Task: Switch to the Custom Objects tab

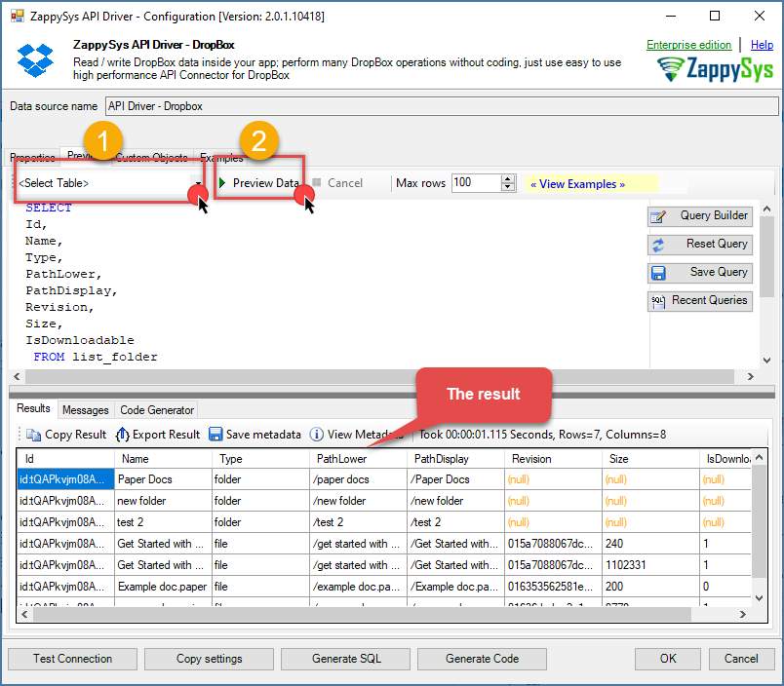Action: point(151,158)
